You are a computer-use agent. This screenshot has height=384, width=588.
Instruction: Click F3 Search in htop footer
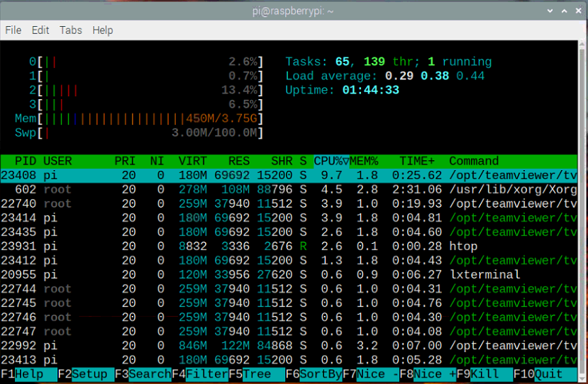click(x=143, y=374)
